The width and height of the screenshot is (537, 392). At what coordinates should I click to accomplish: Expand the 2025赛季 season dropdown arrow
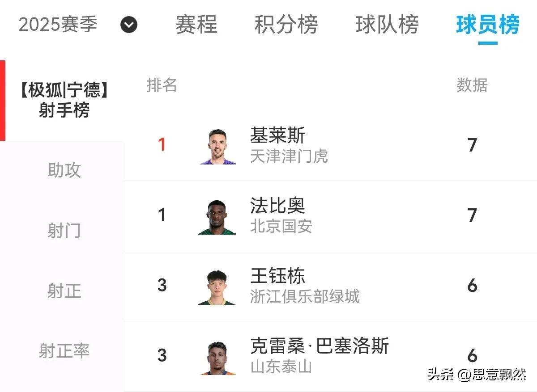tap(129, 25)
